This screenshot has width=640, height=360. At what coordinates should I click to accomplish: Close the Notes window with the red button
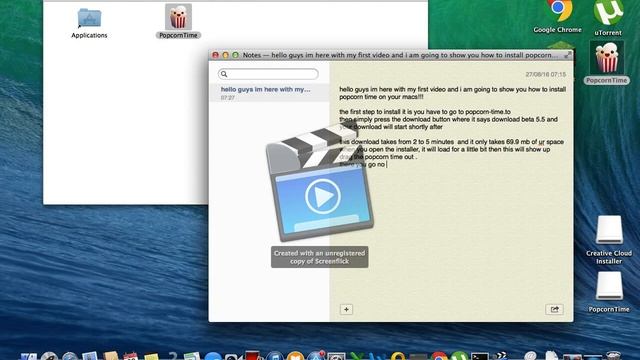[216, 55]
